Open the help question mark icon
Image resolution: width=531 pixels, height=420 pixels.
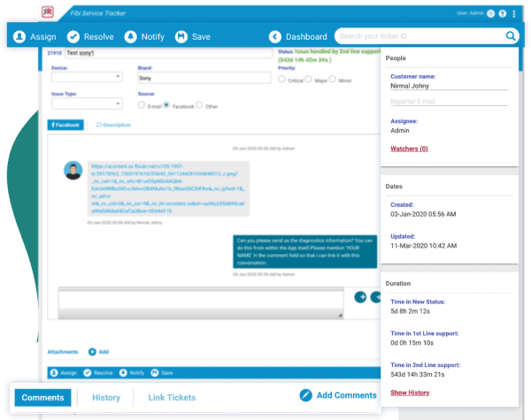pos(503,13)
